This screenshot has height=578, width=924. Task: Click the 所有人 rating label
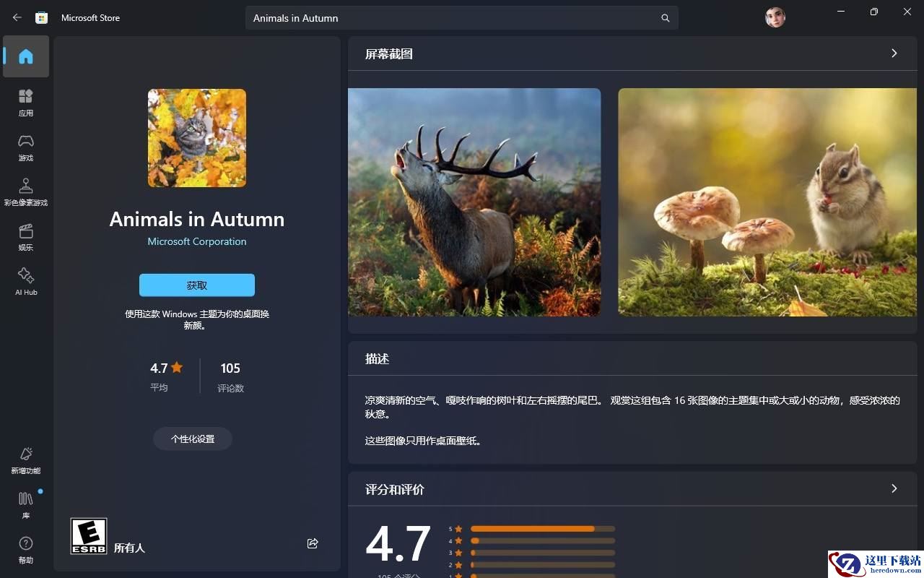point(129,548)
